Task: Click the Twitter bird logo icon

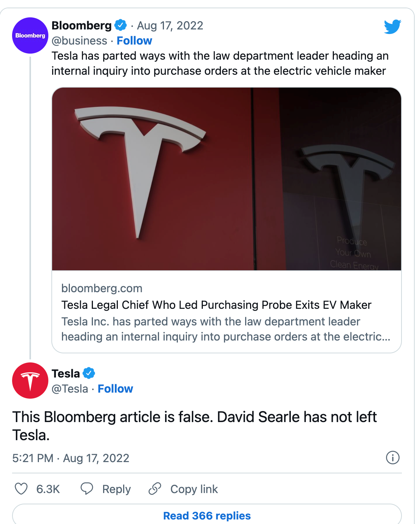Action: [392, 26]
